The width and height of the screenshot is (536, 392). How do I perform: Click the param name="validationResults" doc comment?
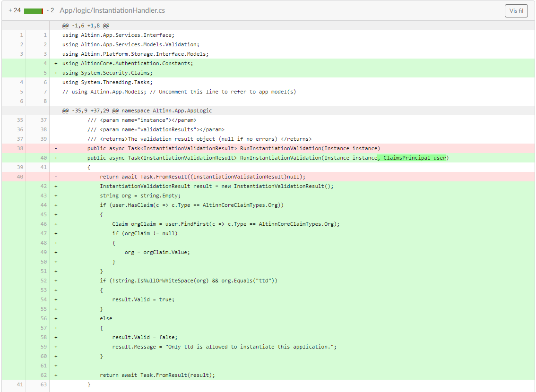[x=156, y=129]
